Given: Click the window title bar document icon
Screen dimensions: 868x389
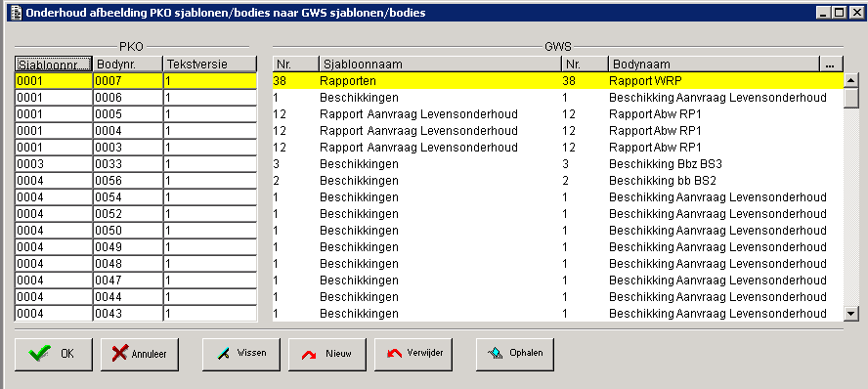Looking at the screenshot, I should (x=17, y=12).
